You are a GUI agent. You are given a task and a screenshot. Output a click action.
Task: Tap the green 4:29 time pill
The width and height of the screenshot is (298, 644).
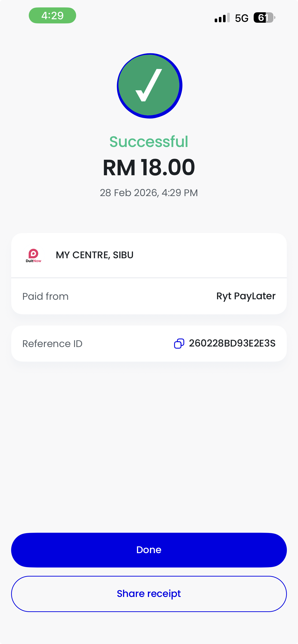pyautogui.click(x=52, y=16)
